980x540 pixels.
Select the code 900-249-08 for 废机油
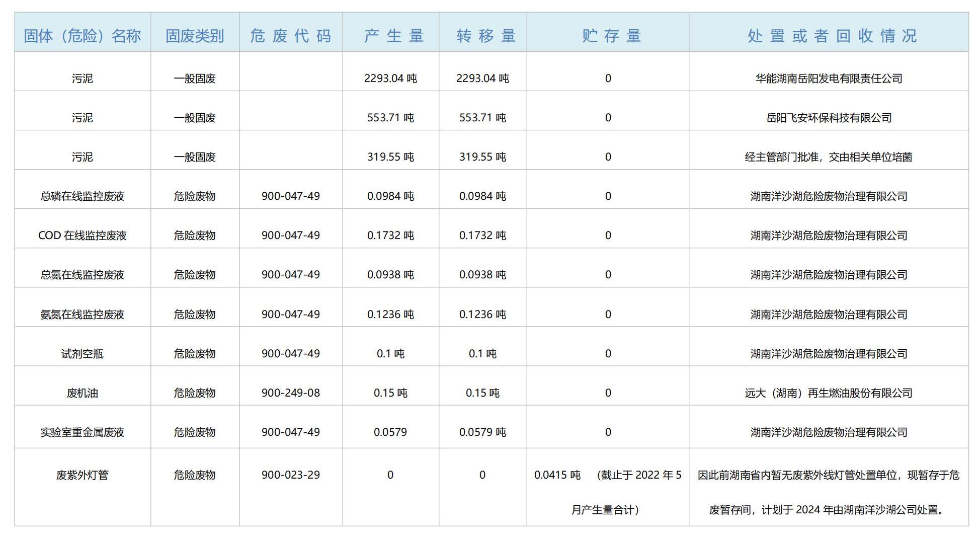291,393
